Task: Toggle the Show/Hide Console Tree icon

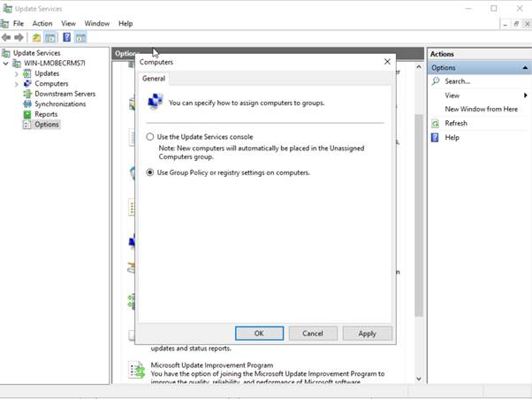Action: [50, 37]
